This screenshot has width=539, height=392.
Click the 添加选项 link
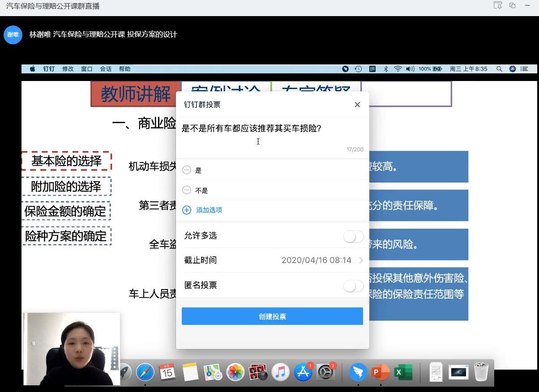click(209, 210)
